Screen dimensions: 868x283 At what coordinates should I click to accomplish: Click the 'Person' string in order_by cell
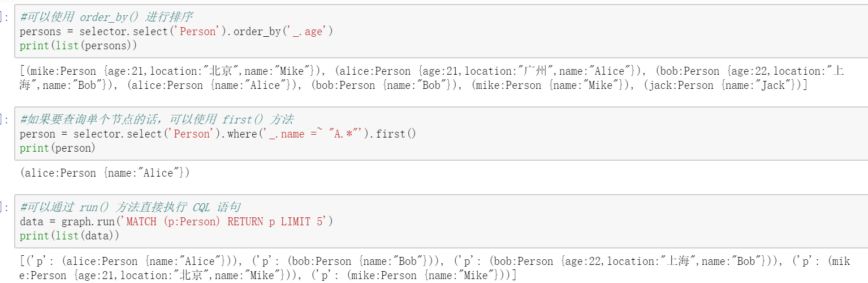tap(197, 32)
